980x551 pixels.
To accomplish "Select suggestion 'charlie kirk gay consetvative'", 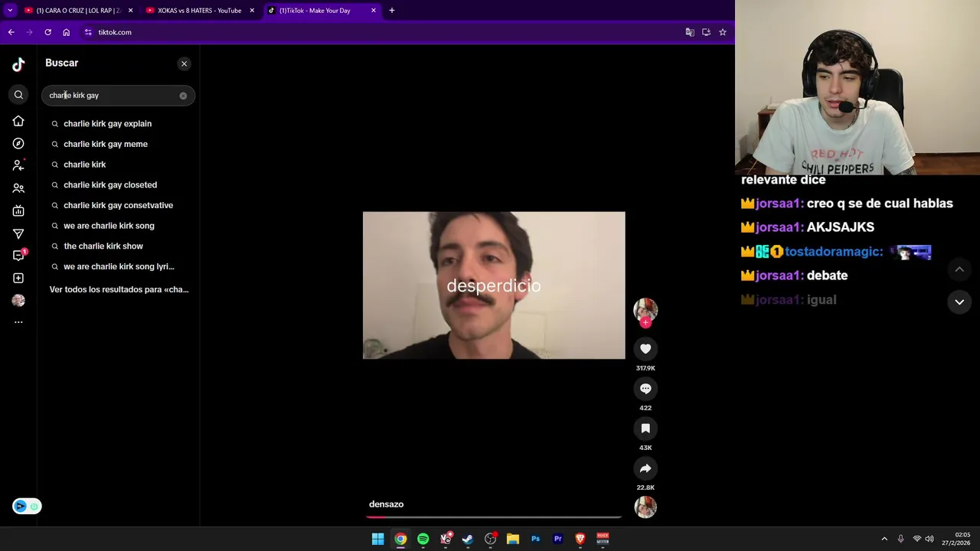I will pos(119,205).
